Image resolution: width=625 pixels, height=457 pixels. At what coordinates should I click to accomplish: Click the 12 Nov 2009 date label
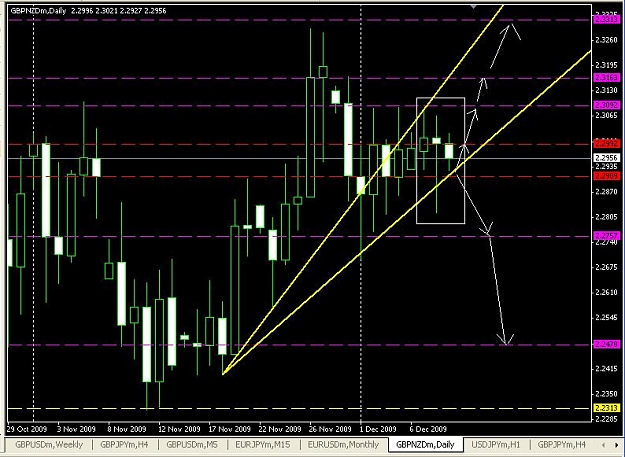click(179, 429)
